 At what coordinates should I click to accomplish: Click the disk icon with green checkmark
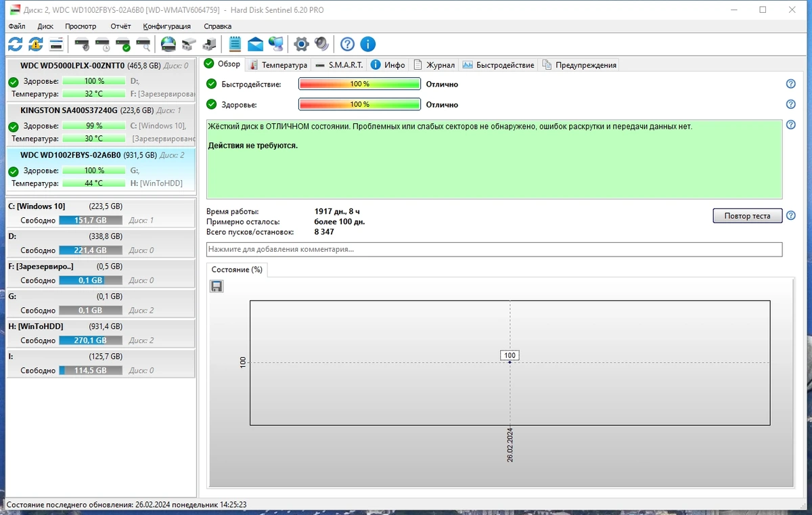click(122, 45)
